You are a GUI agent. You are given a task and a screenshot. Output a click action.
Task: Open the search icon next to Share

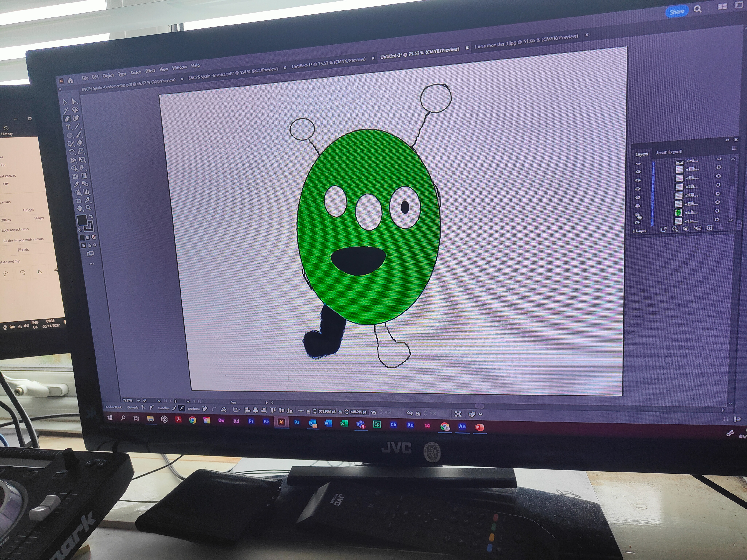697,9
